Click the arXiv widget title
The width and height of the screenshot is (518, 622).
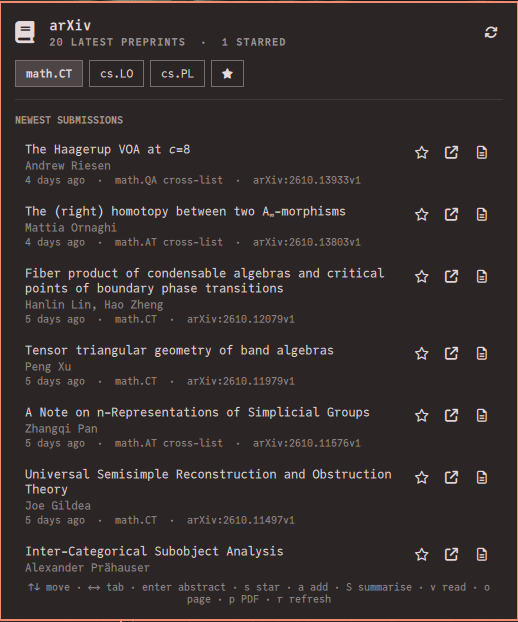[x=70, y=26]
